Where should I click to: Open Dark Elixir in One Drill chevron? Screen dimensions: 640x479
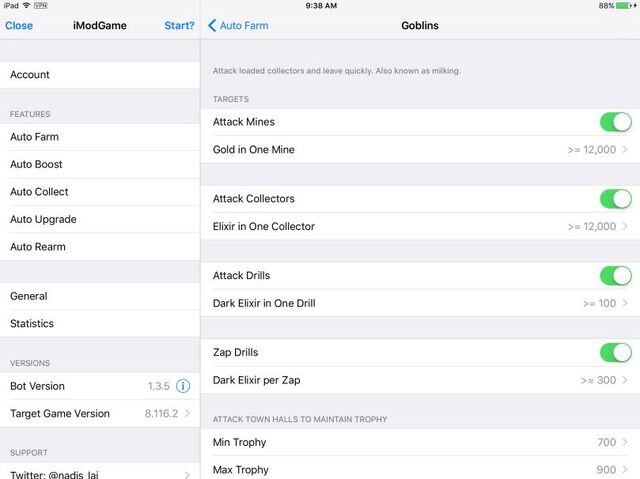pyautogui.click(x=625, y=303)
